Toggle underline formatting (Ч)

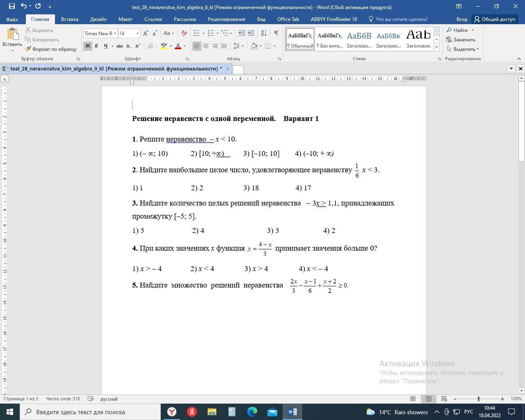(x=106, y=46)
